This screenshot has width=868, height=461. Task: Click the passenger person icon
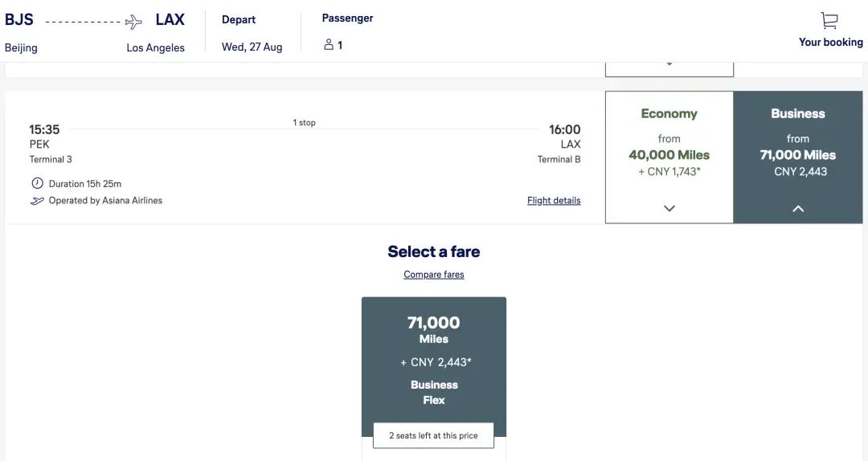[x=328, y=45]
